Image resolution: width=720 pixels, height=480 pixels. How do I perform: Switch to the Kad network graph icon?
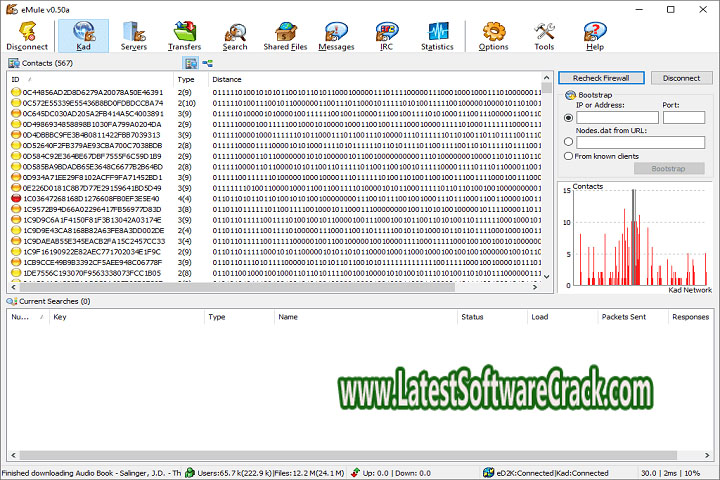pos(208,63)
